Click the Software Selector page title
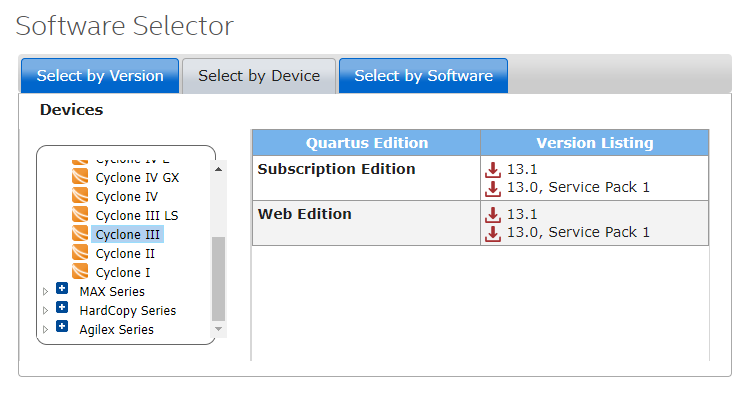749x397 pixels. [x=125, y=26]
